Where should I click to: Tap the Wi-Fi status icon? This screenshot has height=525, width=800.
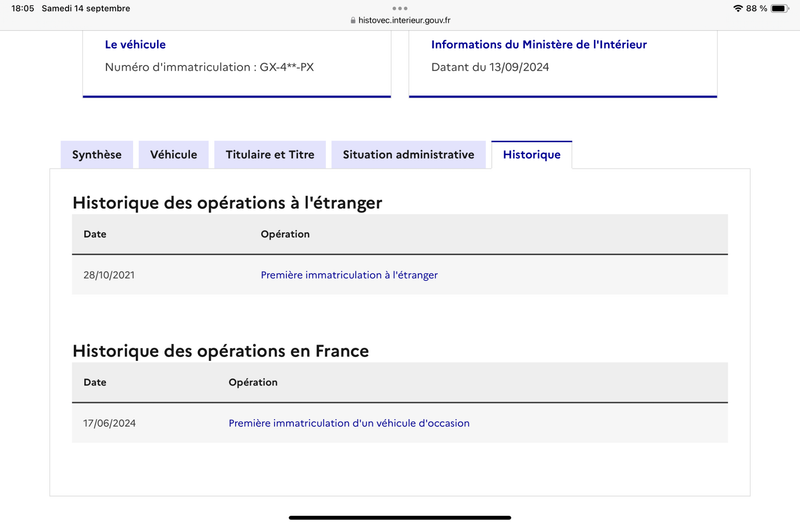(x=737, y=8)
